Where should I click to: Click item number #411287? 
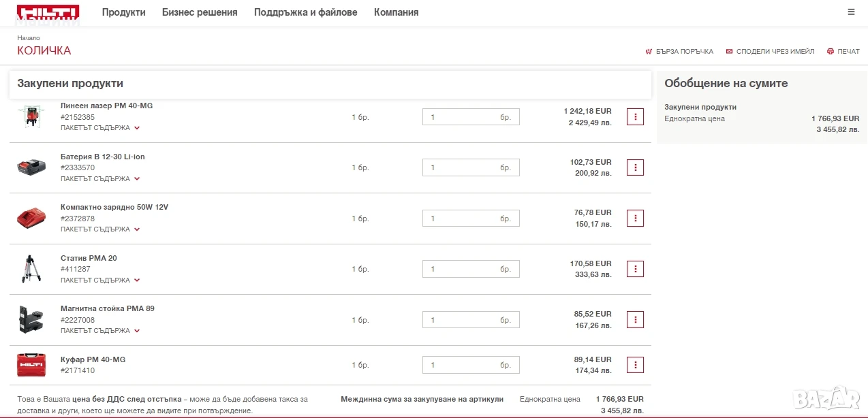point(75,269)
